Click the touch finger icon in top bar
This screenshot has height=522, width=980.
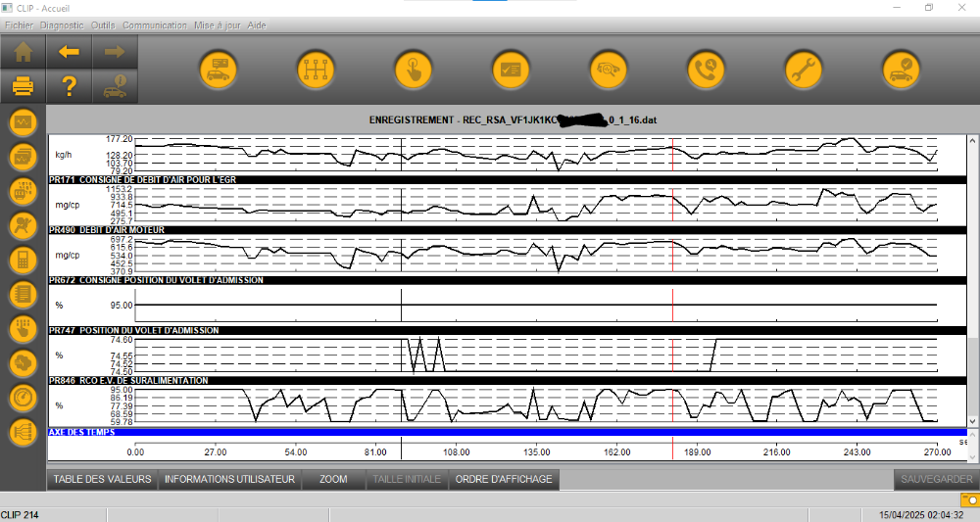[414, 70]
